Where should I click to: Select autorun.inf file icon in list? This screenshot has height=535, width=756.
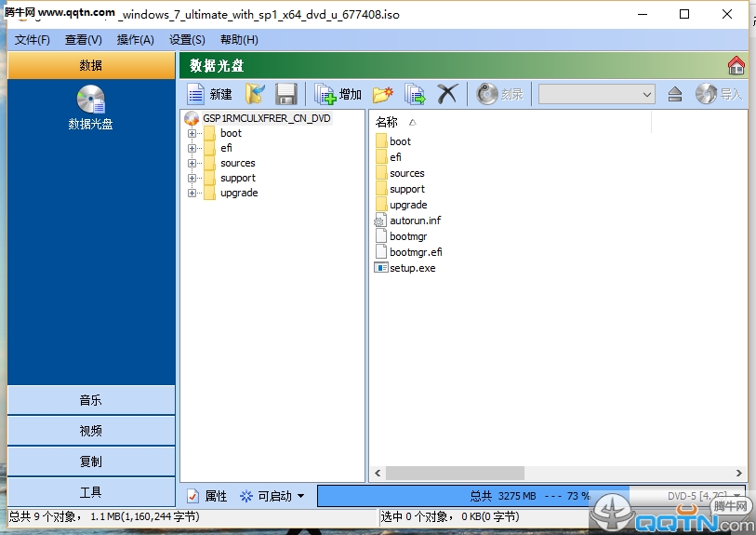coord(380,221)
